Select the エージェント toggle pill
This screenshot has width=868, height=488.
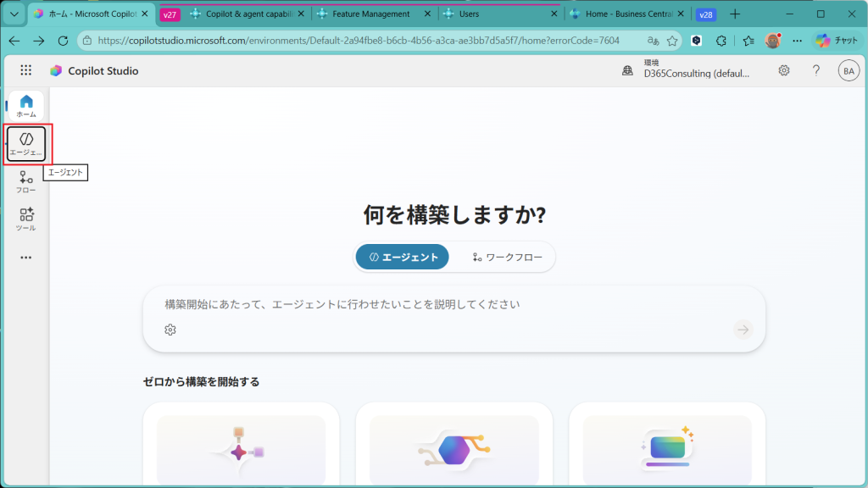tap(403, 258)
